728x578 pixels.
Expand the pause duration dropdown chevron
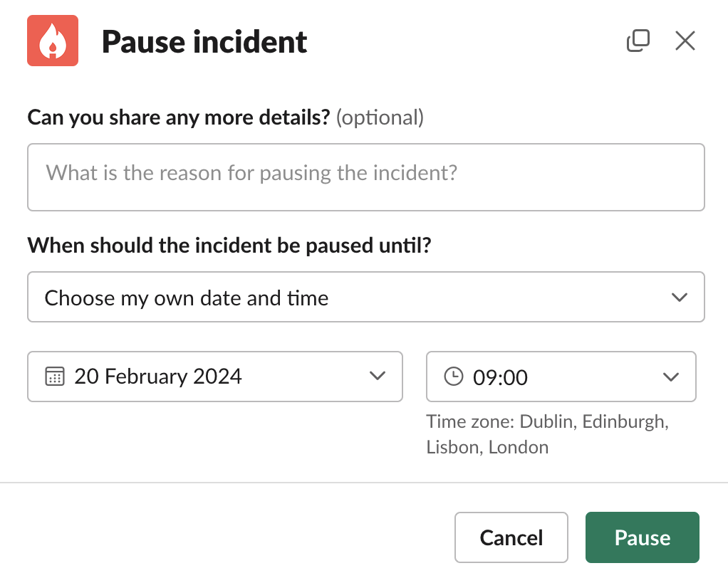coord(680,297)
